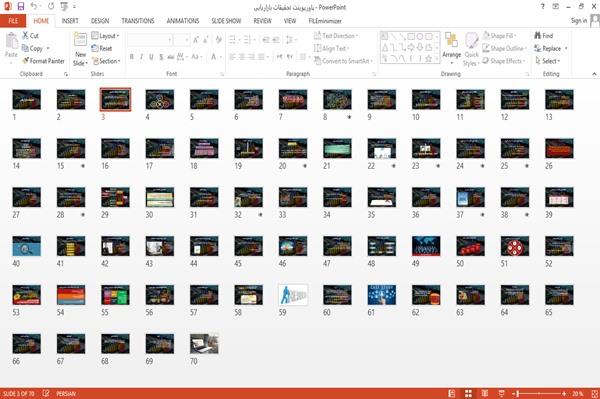Image resolution: width=600 pixels, height=399 pixels.
Task: Open the Layout dropdown
Action: (105, 36)
